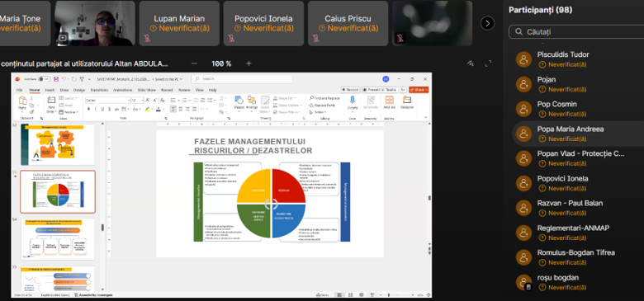
Task: Zoom in the shared content with plus
Action: click(x=249, y=63)
